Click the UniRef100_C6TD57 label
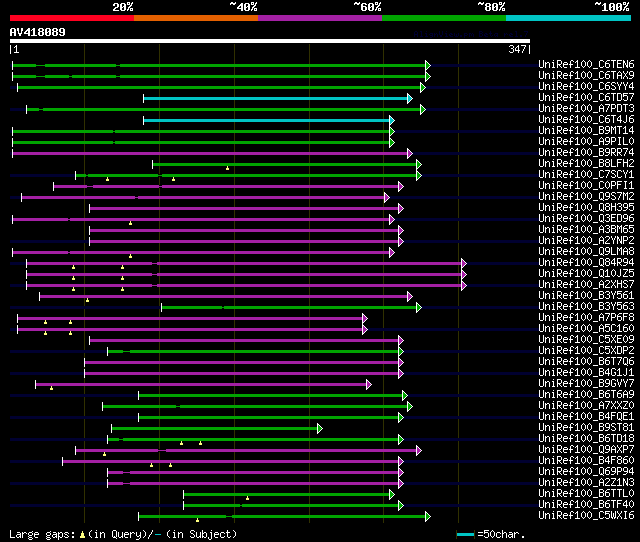The width and height of the screenshot is (640, 542). pos(586,98)
